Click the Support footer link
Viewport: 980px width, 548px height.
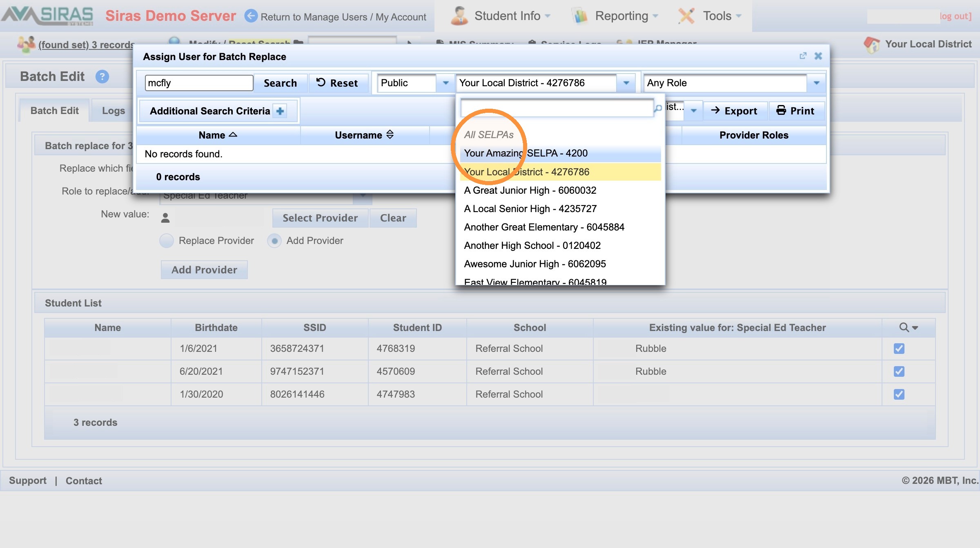coord(28,481)
